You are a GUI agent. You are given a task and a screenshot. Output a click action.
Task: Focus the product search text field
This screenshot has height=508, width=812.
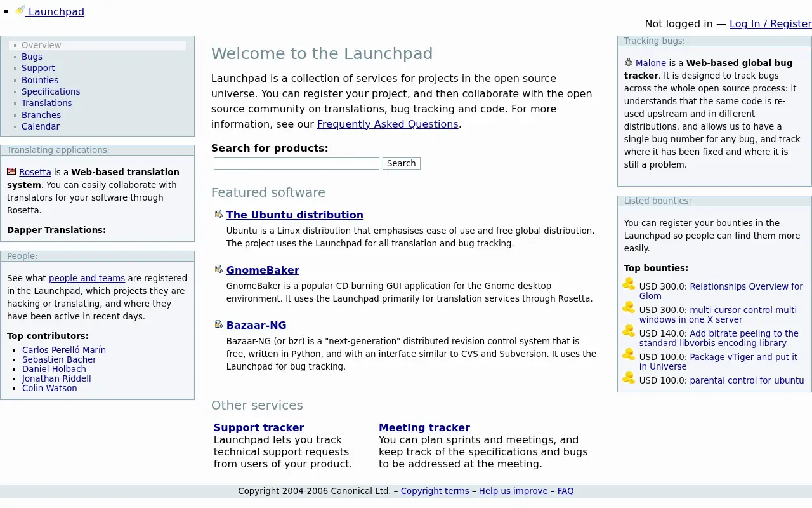[296, 163]
